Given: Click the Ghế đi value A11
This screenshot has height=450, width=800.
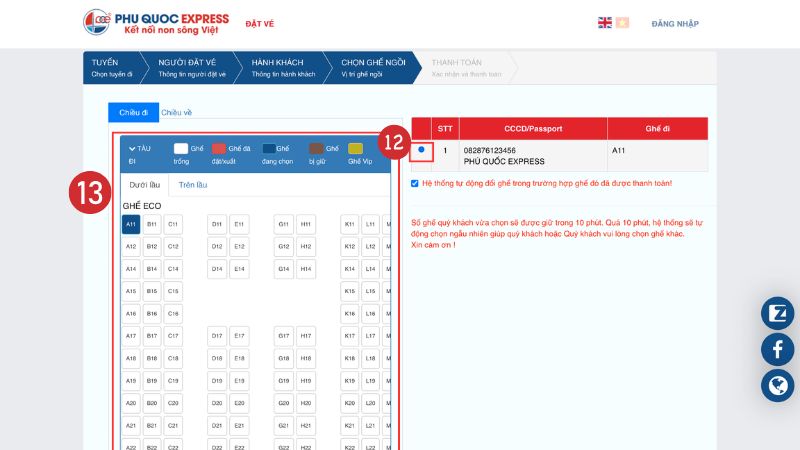Looking at the screenshot, I should coord(618,151).
